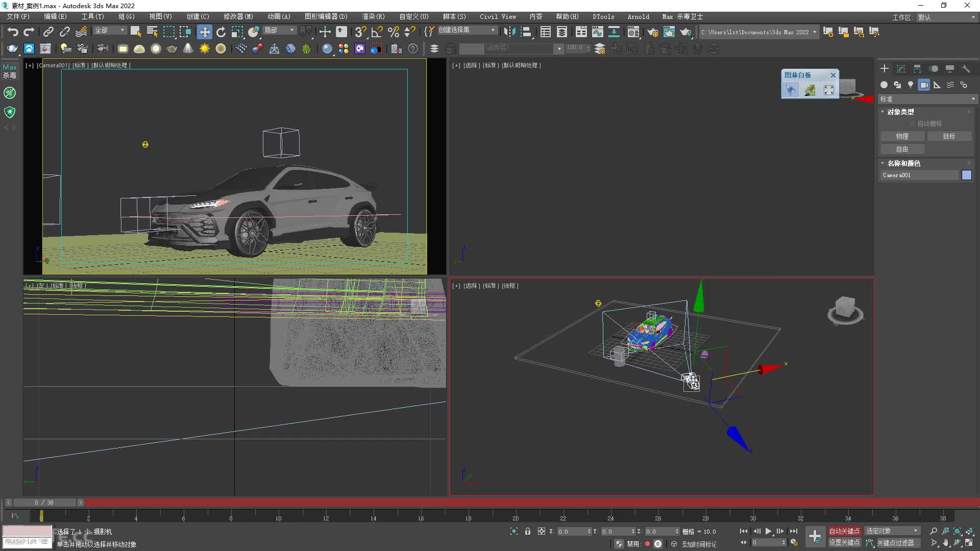
Task: Open the 创建选择集 named selection dropdown
Action: click(467, 30)
